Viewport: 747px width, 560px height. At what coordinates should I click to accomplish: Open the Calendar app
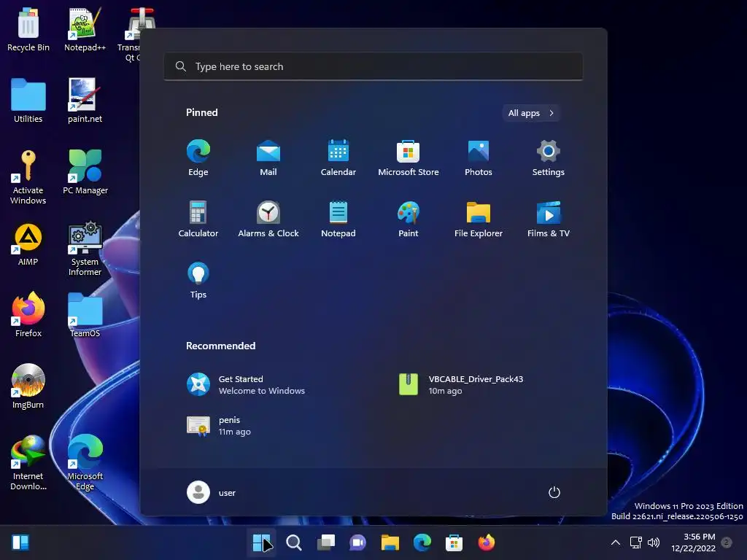tap(338, 158)
